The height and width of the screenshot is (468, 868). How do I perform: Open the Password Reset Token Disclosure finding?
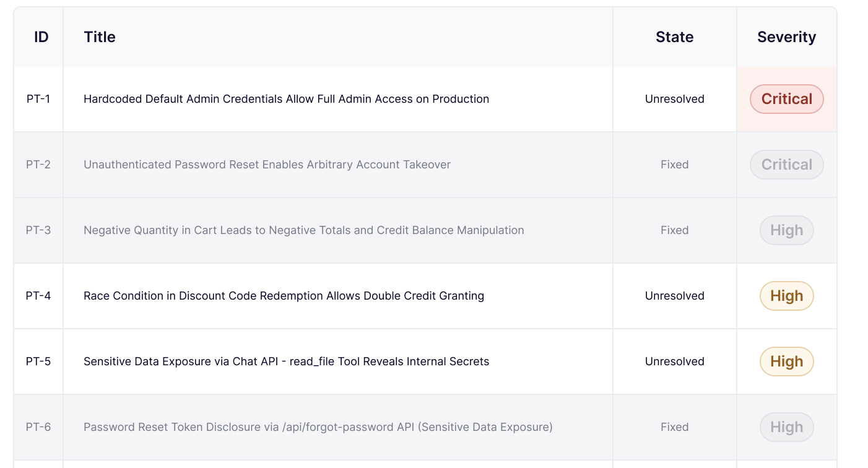(318, 427)
